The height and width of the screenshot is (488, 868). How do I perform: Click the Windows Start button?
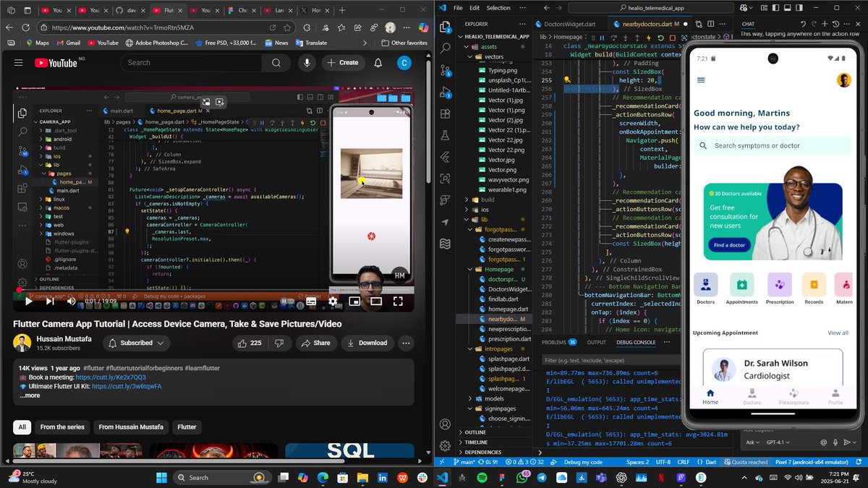coord(161,478)
